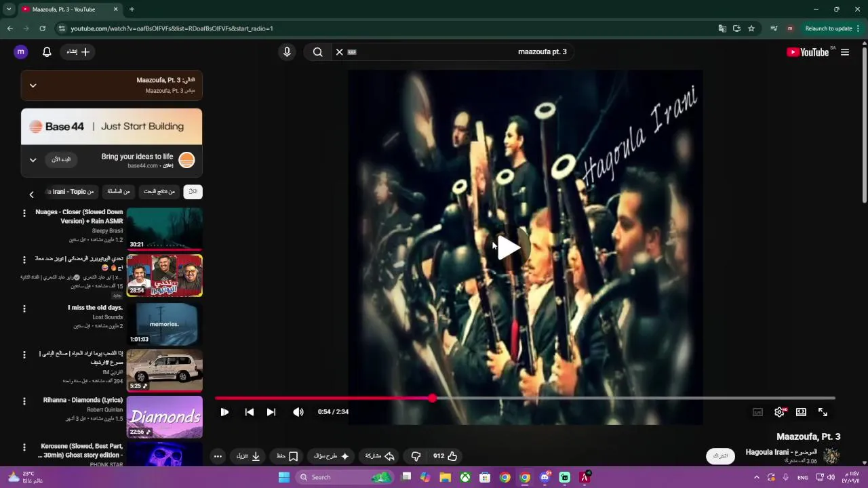Screen dimensions: 868x488
Task: Skip to the previous track in the player
Action: [250, 411]
